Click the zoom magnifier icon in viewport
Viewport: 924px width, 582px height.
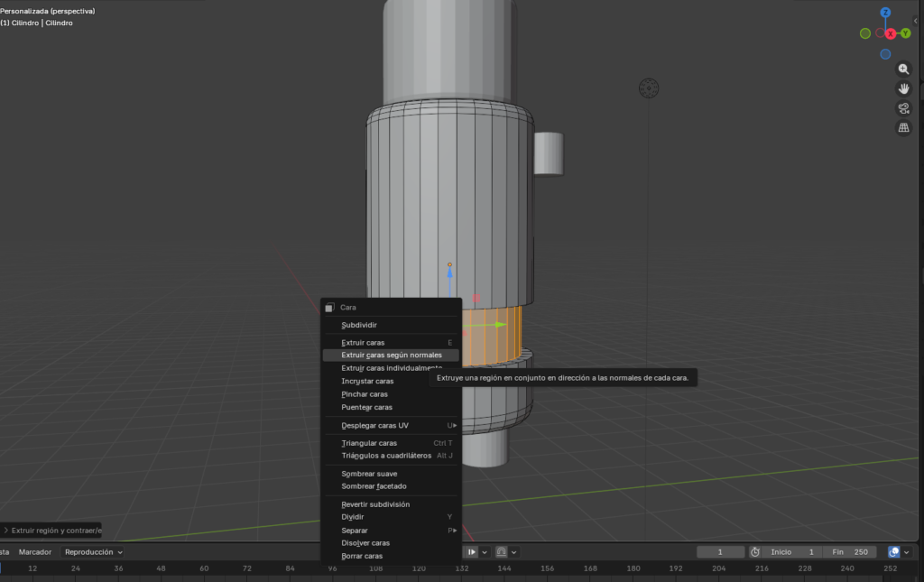click(x=903, y=69)
